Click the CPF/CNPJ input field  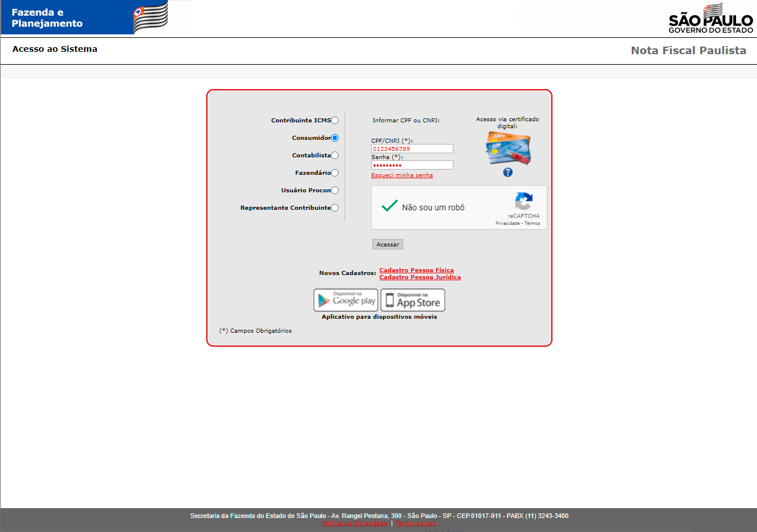coord(412,149)
